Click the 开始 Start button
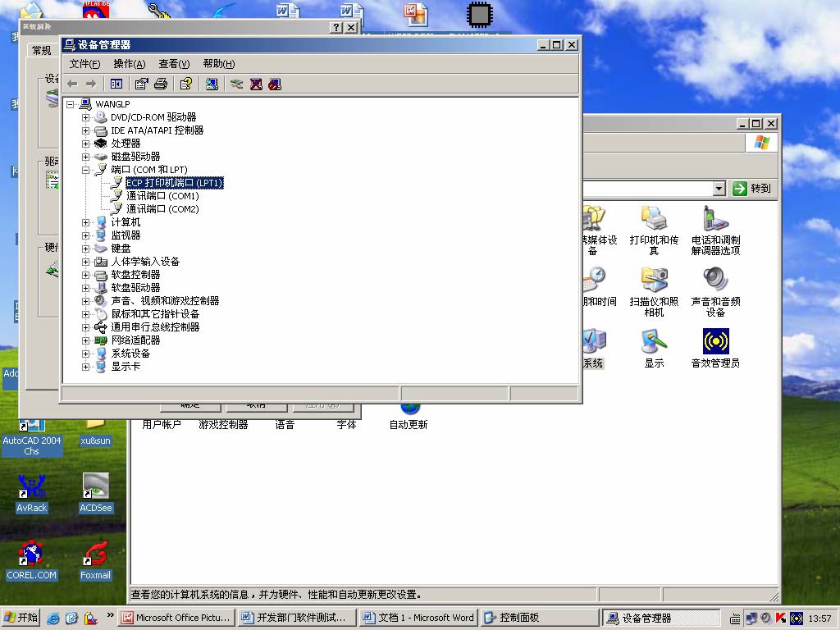The image size is (840, 630). pos(21,618)
